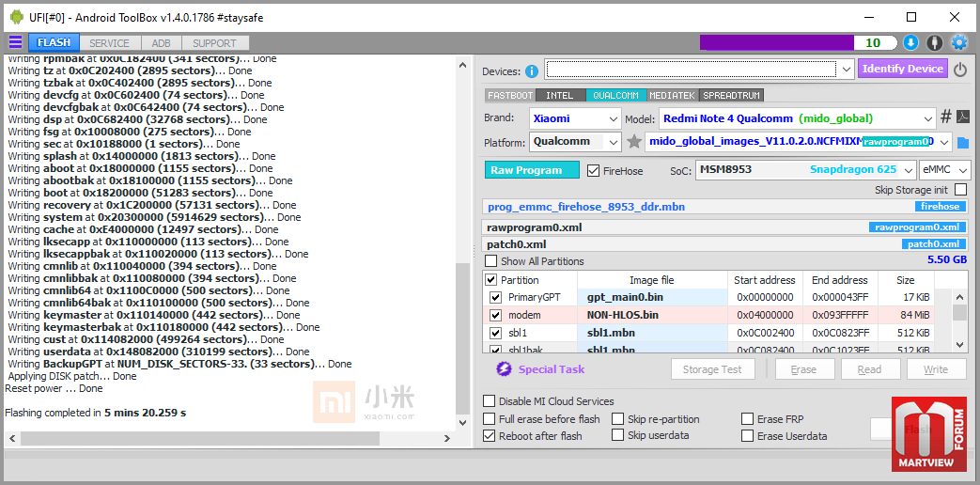This screenshot has height=485, width=980.
Task: Open the hamburger menu icon
Action: (15, 42)
